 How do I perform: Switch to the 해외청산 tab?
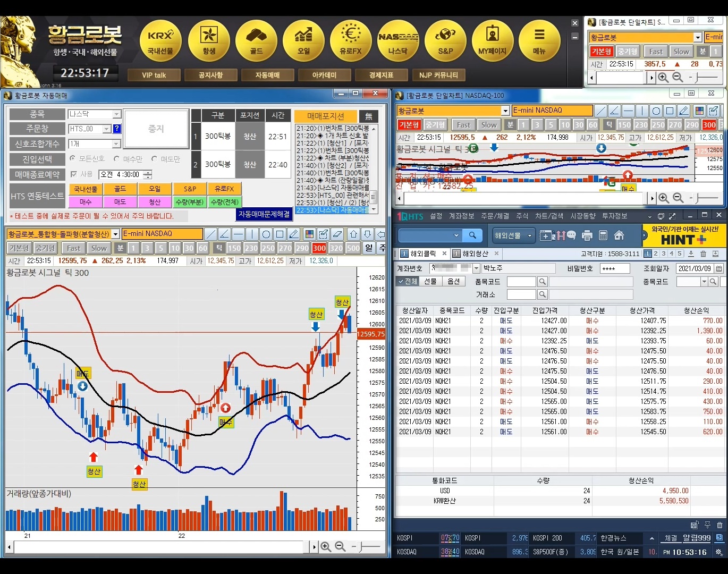pos(475,254)
